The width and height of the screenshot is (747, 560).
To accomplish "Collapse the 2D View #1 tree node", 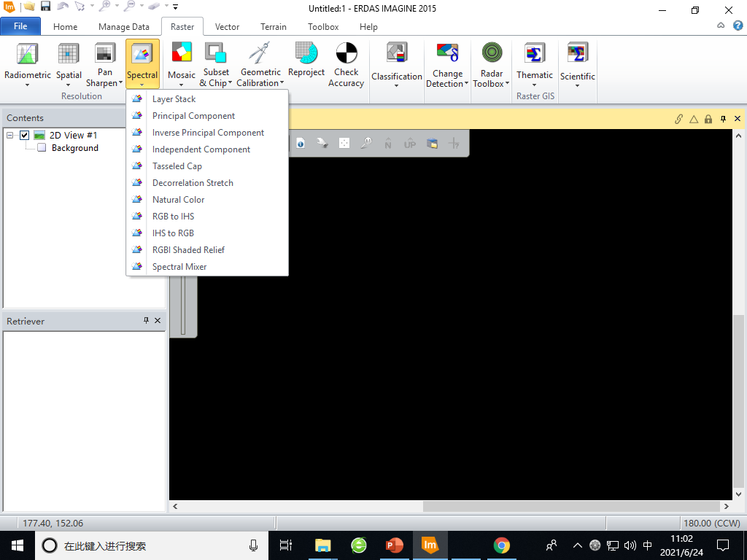I will pos(9,135).
